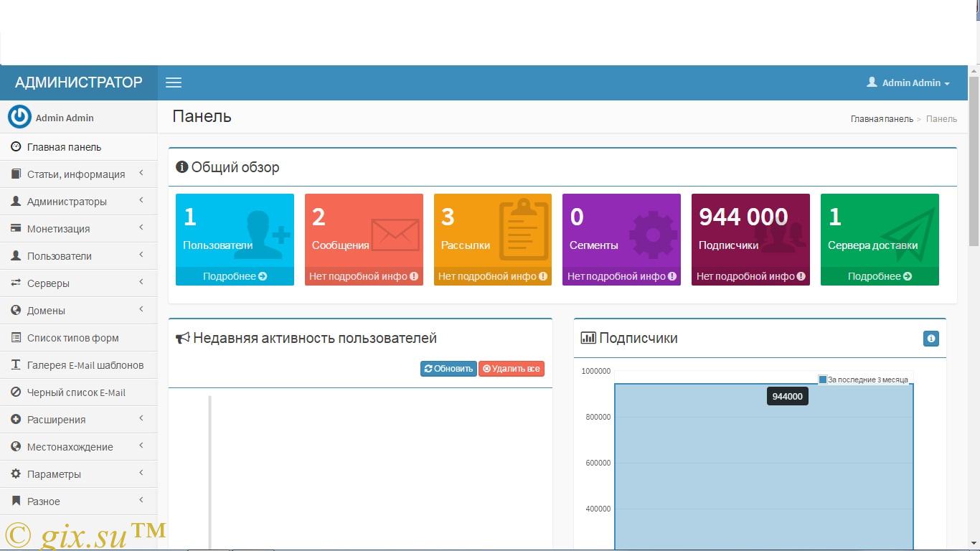
Task: Click the cog icon on Сегменты card
Action: (653, 235)
